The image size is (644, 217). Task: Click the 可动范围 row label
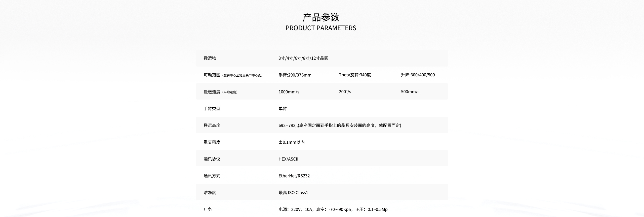[212, 75]
